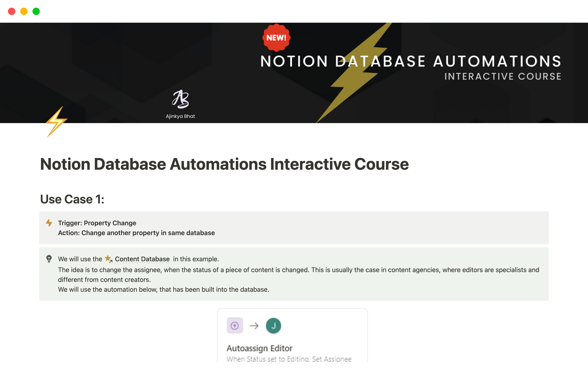
Task: Open the Content Database link
Action: tap(142, 259)
